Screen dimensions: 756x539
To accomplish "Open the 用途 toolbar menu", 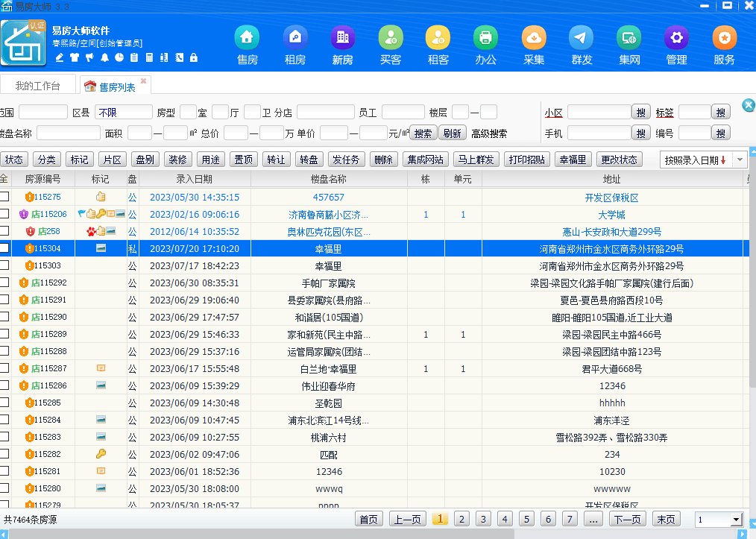I will (211, 160).
